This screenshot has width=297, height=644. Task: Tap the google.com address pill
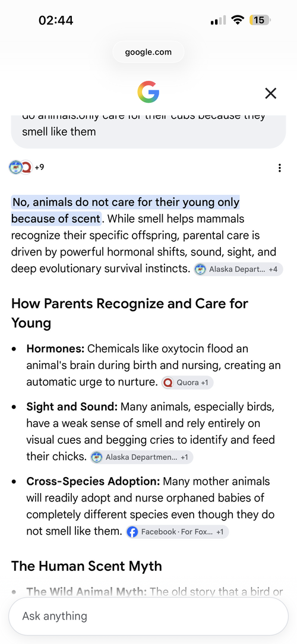148,52
